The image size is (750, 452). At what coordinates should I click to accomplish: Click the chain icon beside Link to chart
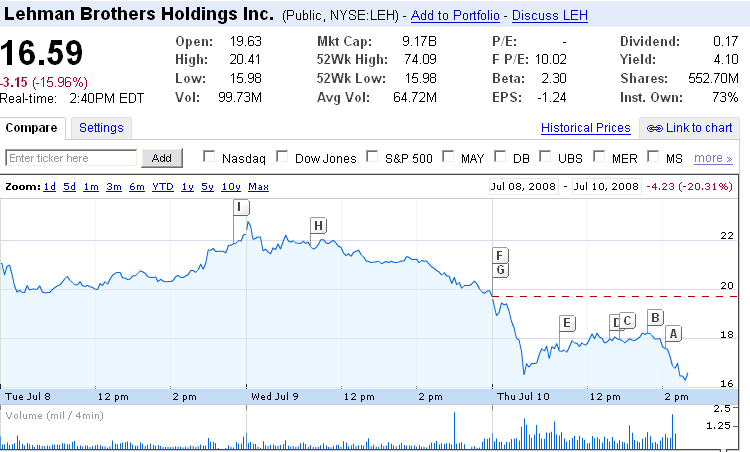pos(653,128)
